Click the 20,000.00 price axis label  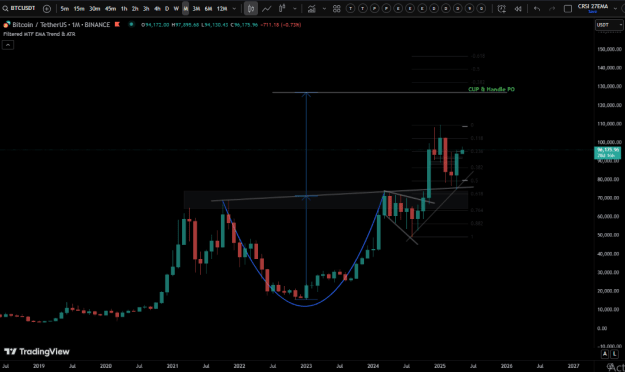point(609,291)
